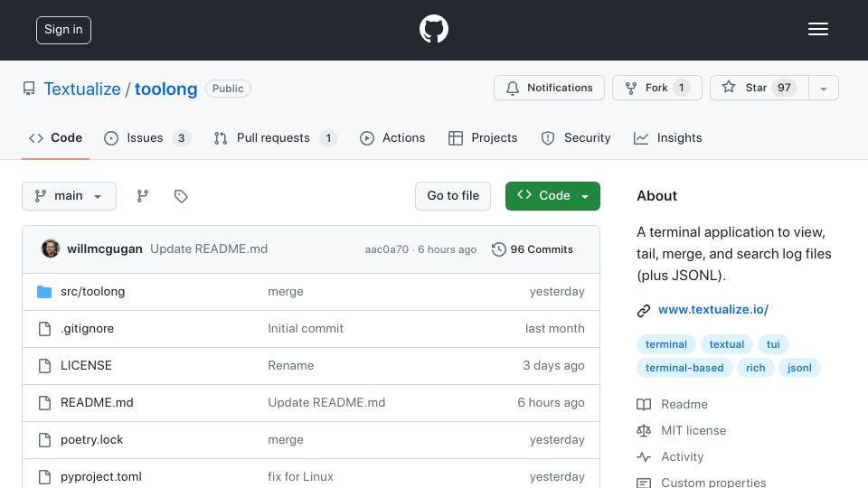Click the 'fix for Linux' commit message
This screenshot has width=868, height=488.
pos(300,477)
